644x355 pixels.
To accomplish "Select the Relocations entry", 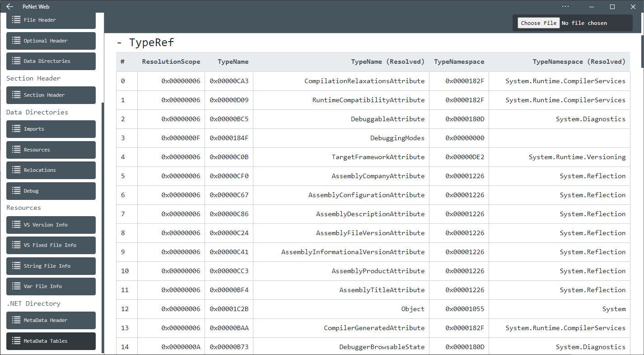I will [51, 170].
